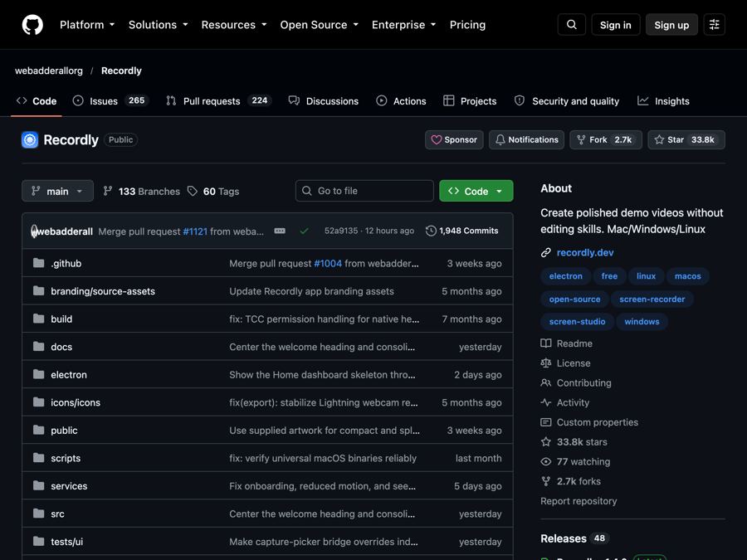Screen dimensions: 747x560
Task: Select the screen-recorder topic tag
Action: click(x=652, y=299)
